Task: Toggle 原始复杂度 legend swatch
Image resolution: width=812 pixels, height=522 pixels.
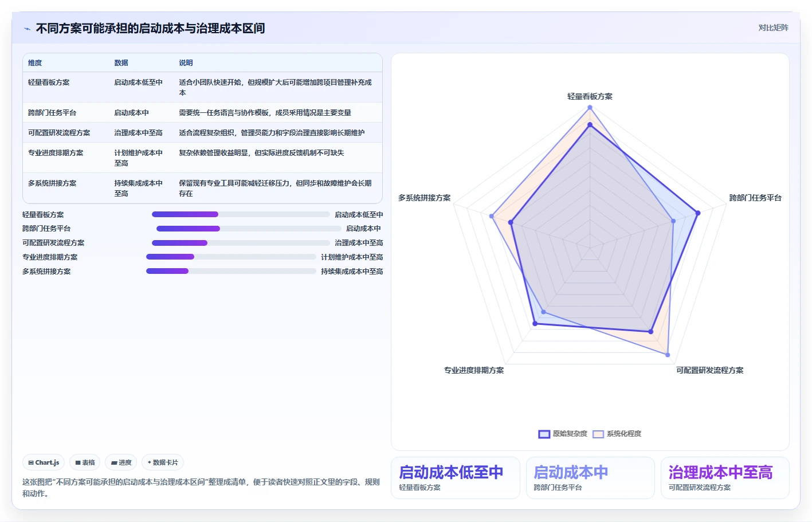Action: click(544, 434)
